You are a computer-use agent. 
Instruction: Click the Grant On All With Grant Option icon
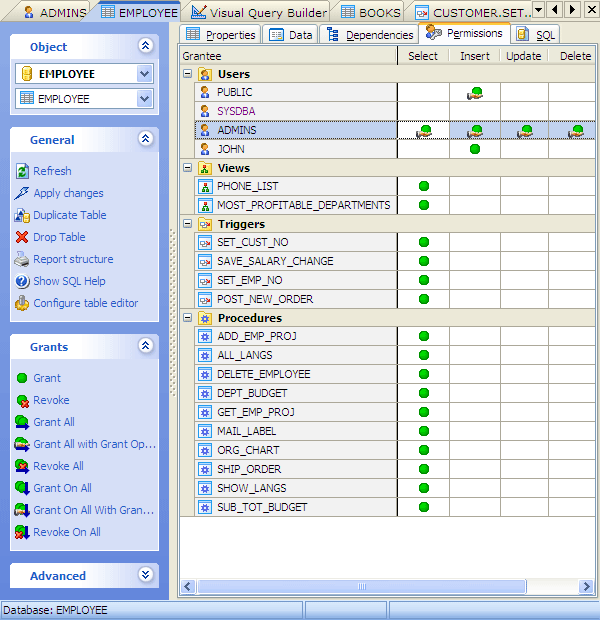coord(22,510)
